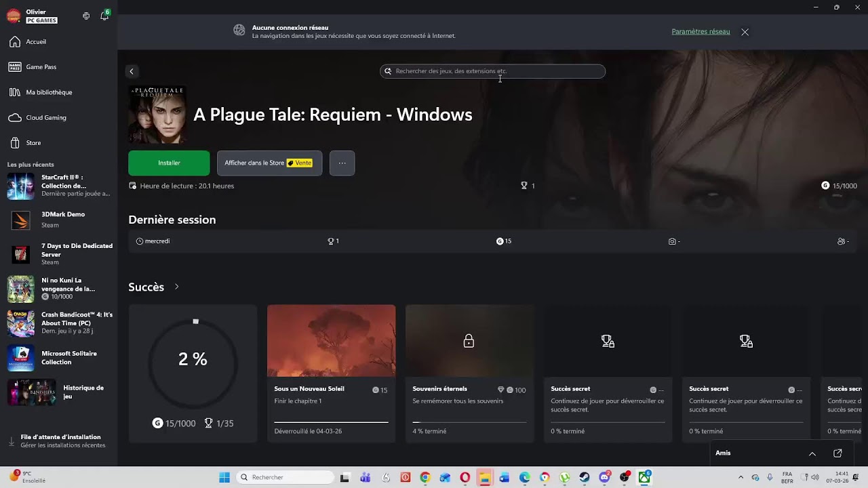Expand the Succès section arrow
The height and width of the screenshot is (488, 868).
[x=176, y=287]
